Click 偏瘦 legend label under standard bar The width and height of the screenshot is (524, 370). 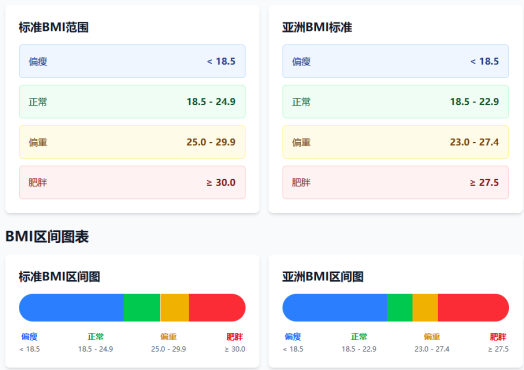[x=29, y=337]
